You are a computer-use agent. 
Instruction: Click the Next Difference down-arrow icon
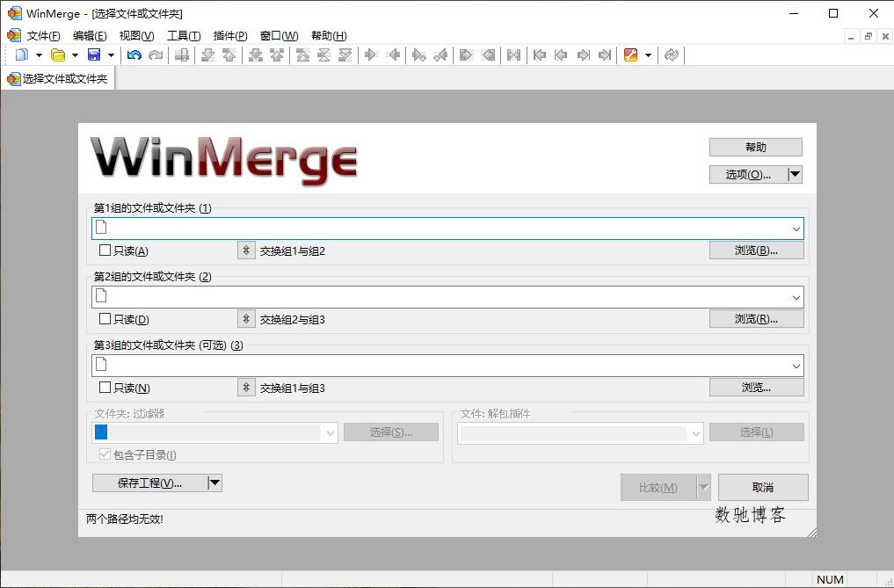point(208,54)
